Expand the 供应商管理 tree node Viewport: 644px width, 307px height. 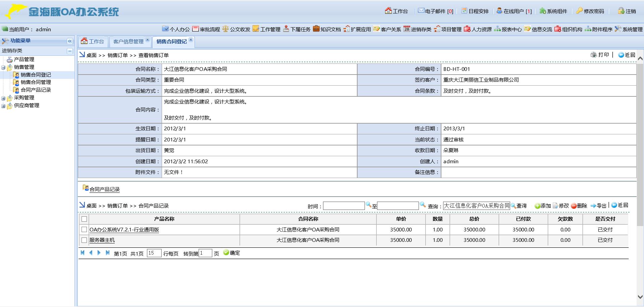pyautogui.click(x=3, y=106)
